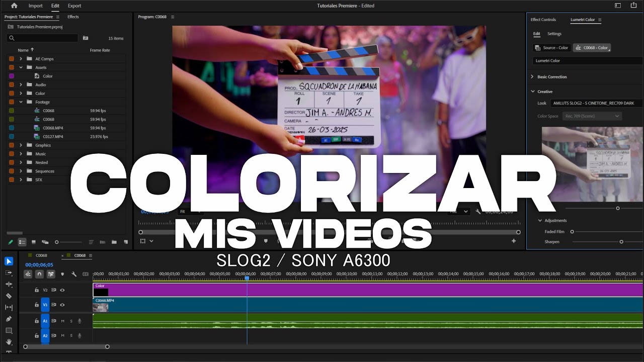Toggle V1 track targeting button

pyautogui.click(x=45, y=305)
